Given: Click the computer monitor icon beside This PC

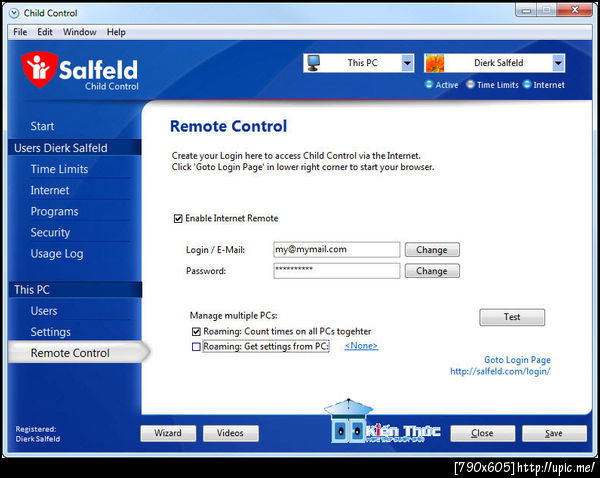Looking at the screenshot, I should 314,63.
